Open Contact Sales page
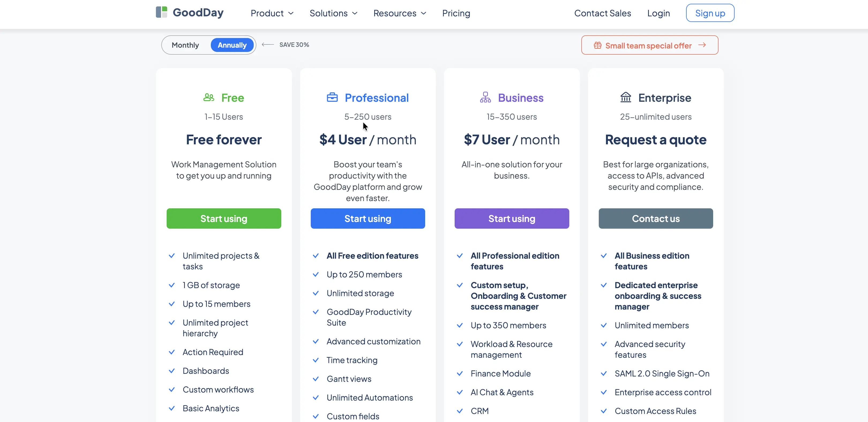This screenshot has height=422, width=868. (603, 13)
